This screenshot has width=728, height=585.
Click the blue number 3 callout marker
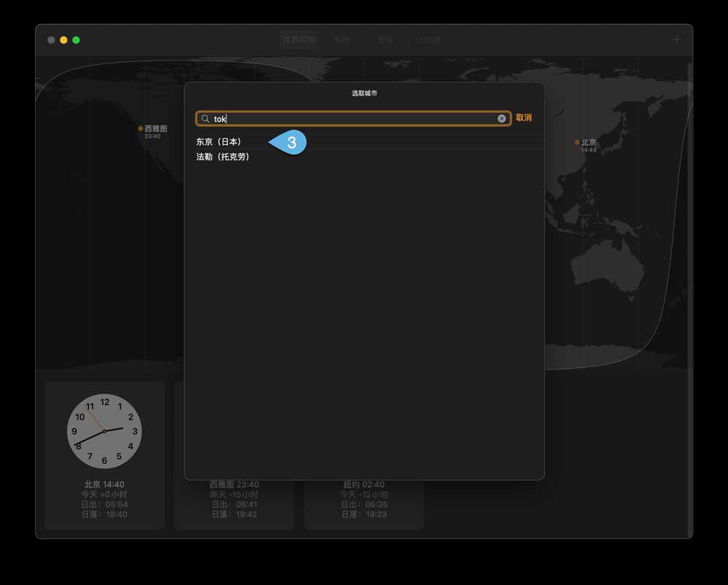pyautogui.click(x=290, y=143)
